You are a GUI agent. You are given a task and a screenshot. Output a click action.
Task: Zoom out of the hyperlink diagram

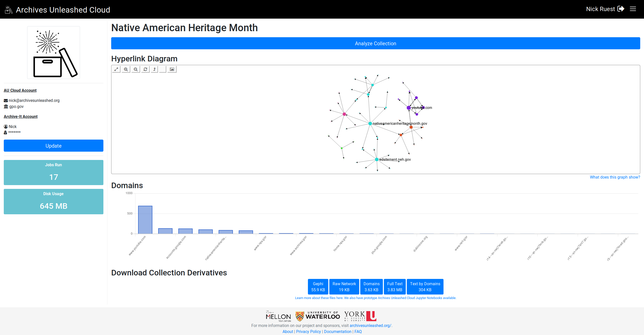[x=136, y=69]
